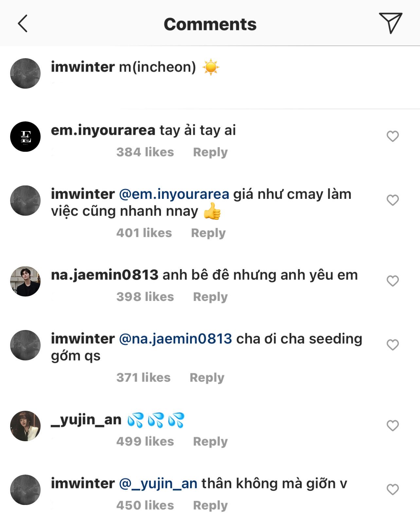Like em.inyourarea's comment with the heart

pos(393,136)
